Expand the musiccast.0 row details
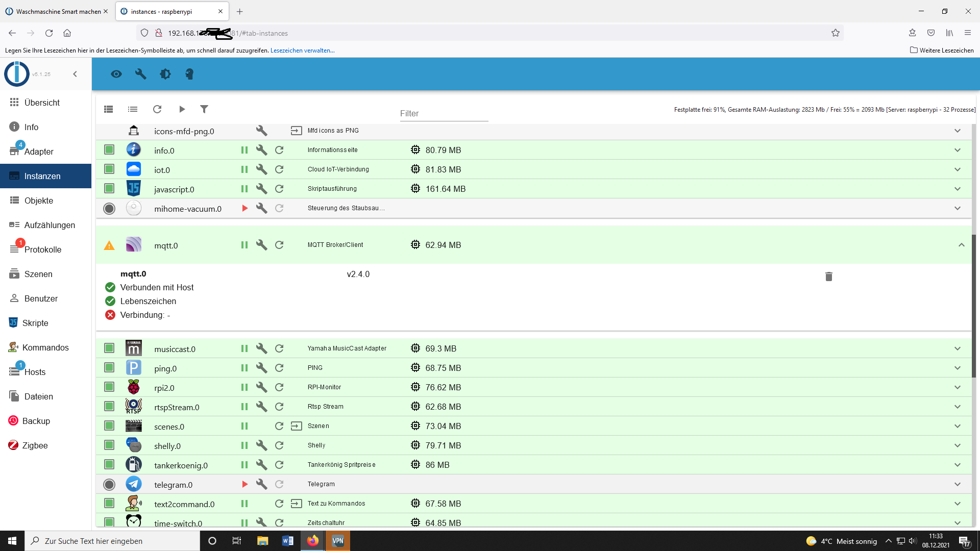This screenshot has width=980, height=551. click(x=958, y=348)
